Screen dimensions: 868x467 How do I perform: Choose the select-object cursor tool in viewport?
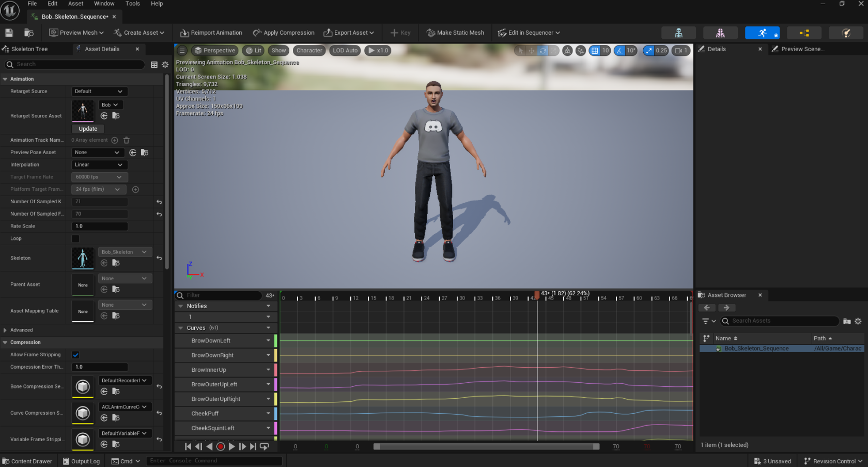(521, 51)
